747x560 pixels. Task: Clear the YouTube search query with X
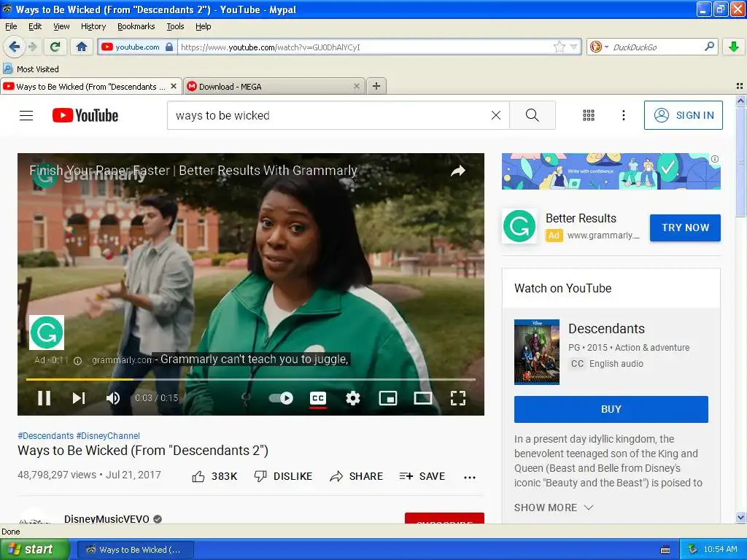pos(496,115)
